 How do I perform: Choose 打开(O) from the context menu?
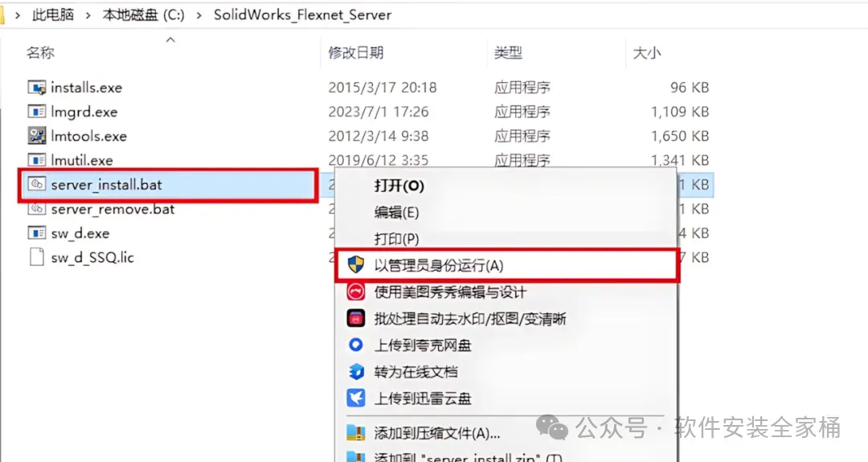point(399,186)
